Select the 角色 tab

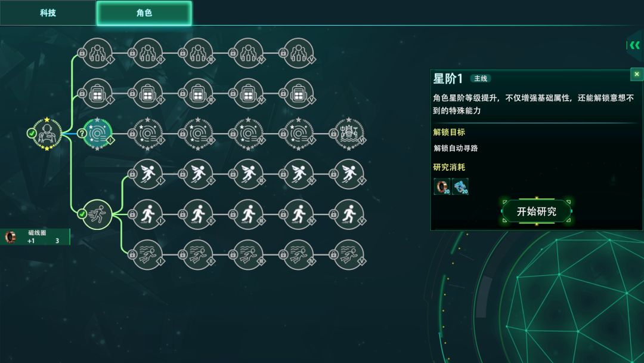(144, 13)
